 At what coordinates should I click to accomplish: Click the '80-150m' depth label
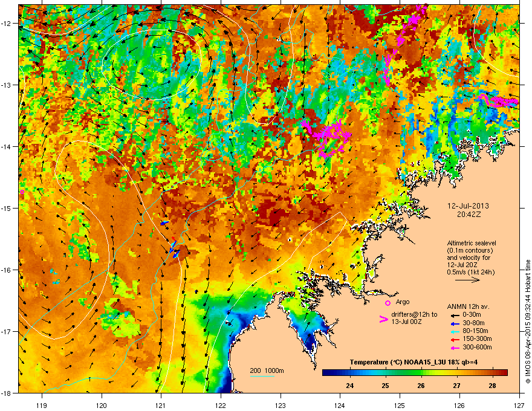tap(475, 331)
